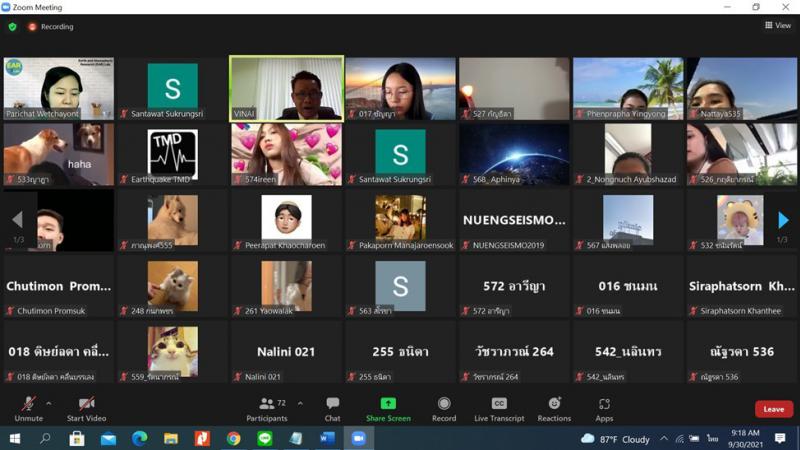Image resolution: width=800 pixels, height=450 pixels.
Task: Click the taskbar clock showing 9:18 AM
Action: pyautogui.click(x=745, y=439)
